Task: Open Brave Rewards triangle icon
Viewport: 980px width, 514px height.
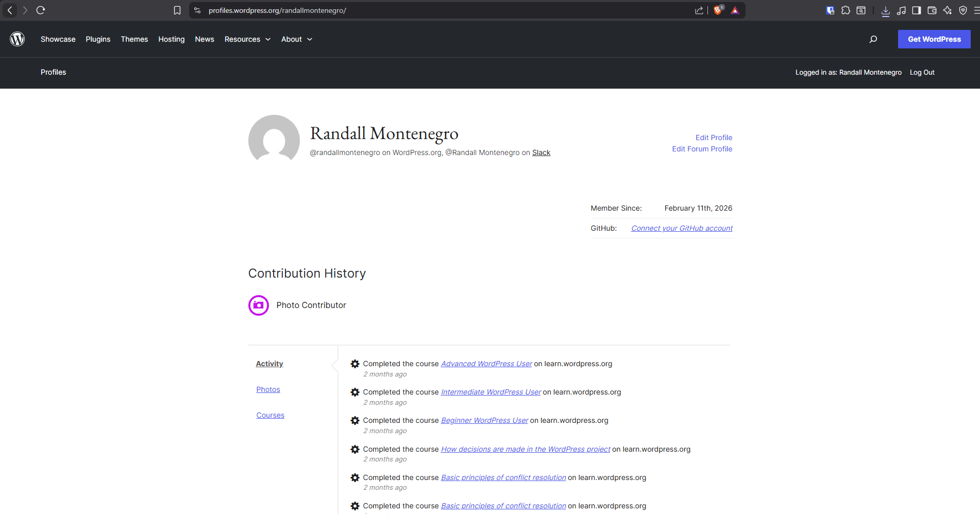Action: (735, 10)
